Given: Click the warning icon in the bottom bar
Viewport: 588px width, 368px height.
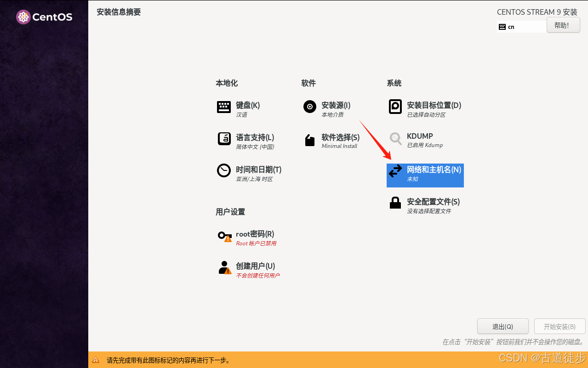Looking at the screenshot, I should (x=96, y=360).
